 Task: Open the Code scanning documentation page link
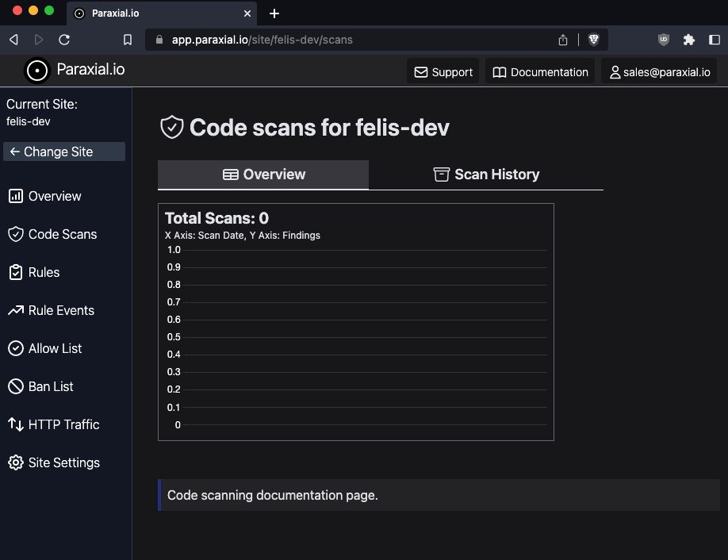click(x=273, y=496)
